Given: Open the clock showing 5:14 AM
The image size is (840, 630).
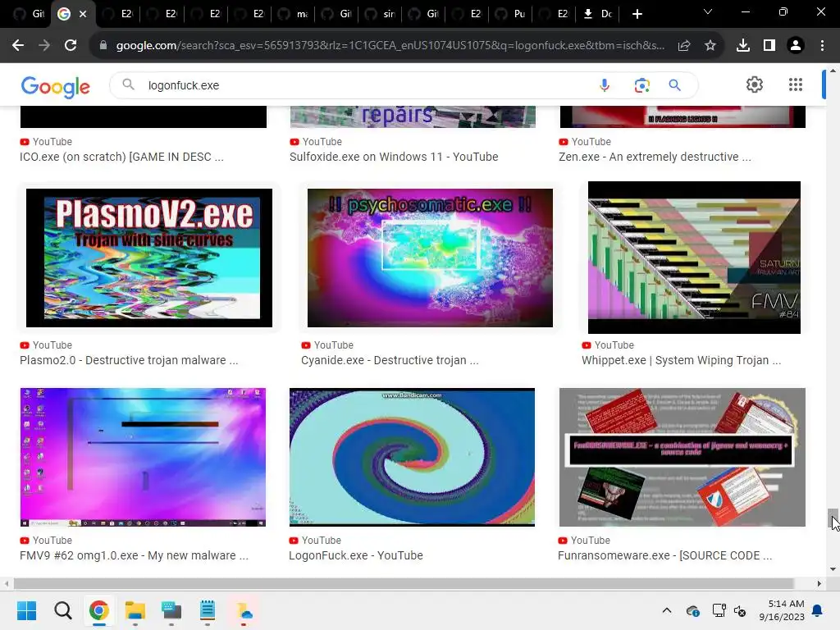Looking at the screenshot, I should pyautogui.click(x=782, y=610).
